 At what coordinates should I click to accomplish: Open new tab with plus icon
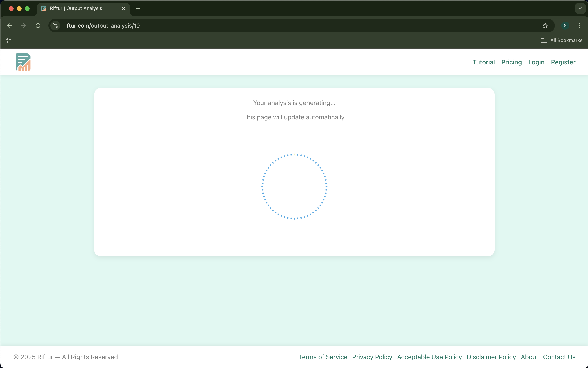[138, 9]
